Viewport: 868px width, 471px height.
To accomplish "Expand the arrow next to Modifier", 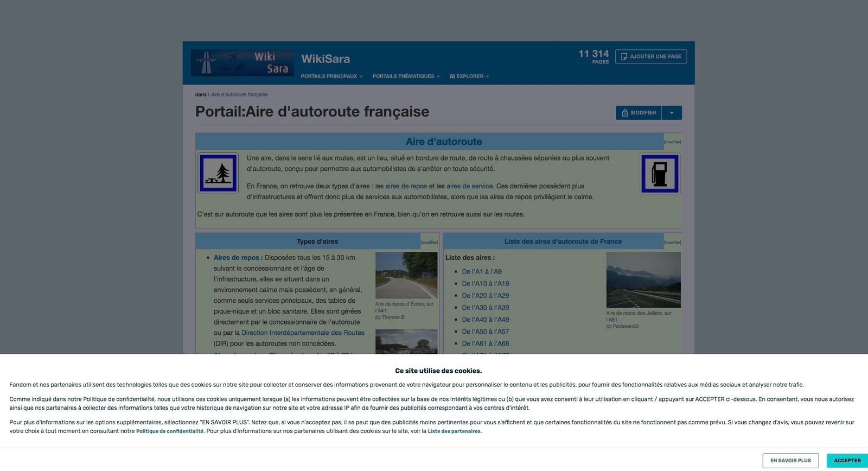I will click(x=672, y=113).
